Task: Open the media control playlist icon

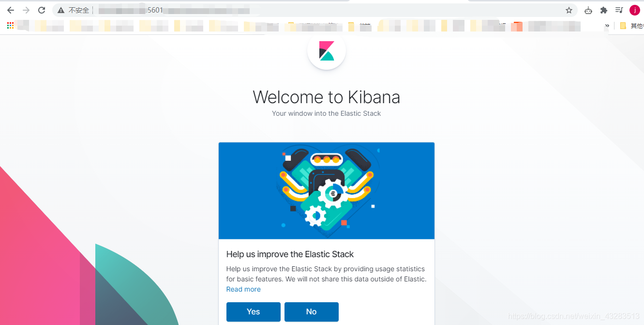Action: [619, 10]
